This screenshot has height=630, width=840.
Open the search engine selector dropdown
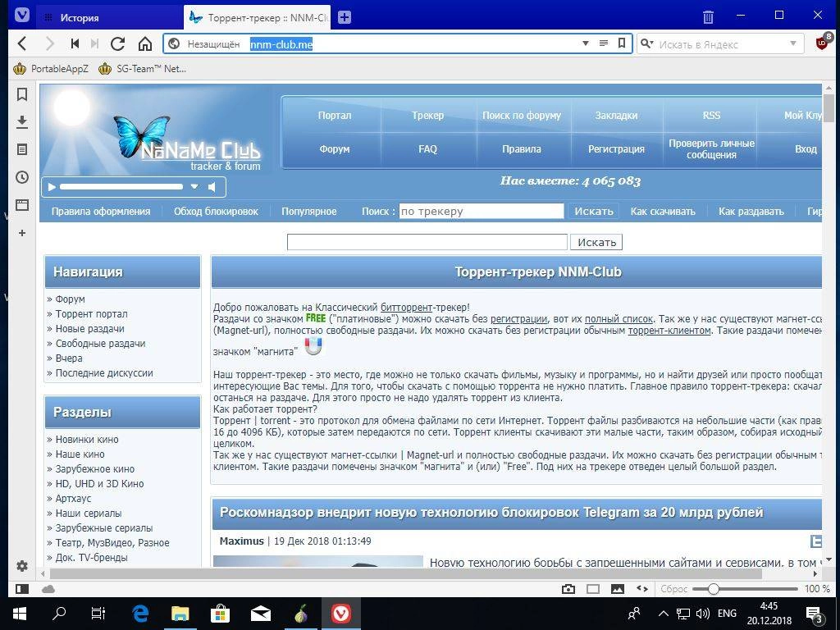pyautogui.click(x=647, y=44)
